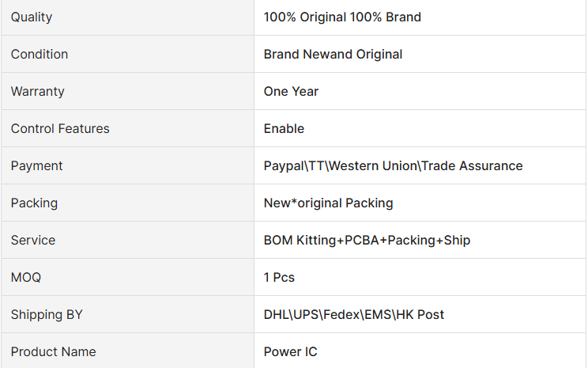
Task: Select 'New*original Packing' value
Action: click(x=329, y=203)
